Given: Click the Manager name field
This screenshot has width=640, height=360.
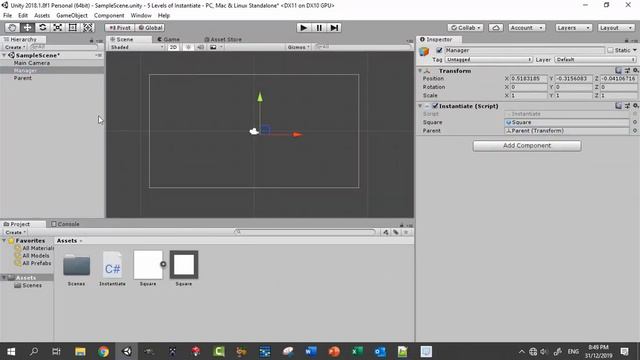Looking at the screenshot, I should pyautogui.click(x=524, y=50).
